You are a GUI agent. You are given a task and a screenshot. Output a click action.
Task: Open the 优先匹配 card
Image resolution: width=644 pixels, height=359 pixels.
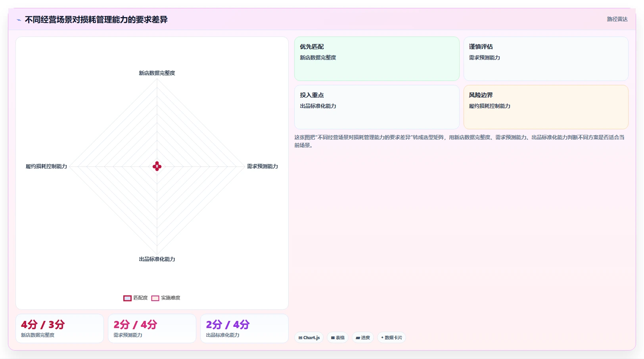point(377,59)
